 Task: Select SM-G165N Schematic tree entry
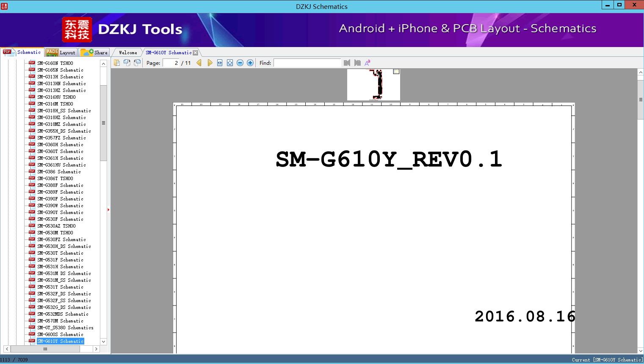60,70
